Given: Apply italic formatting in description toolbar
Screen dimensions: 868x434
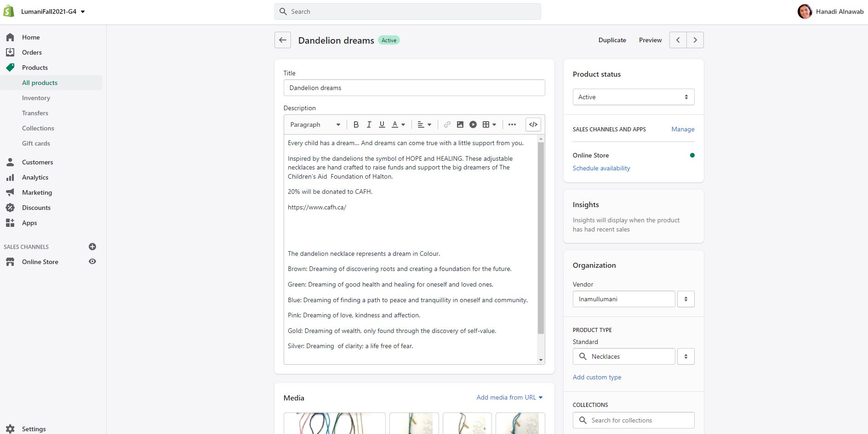Looking at the screenshot, I should point(369,124).
